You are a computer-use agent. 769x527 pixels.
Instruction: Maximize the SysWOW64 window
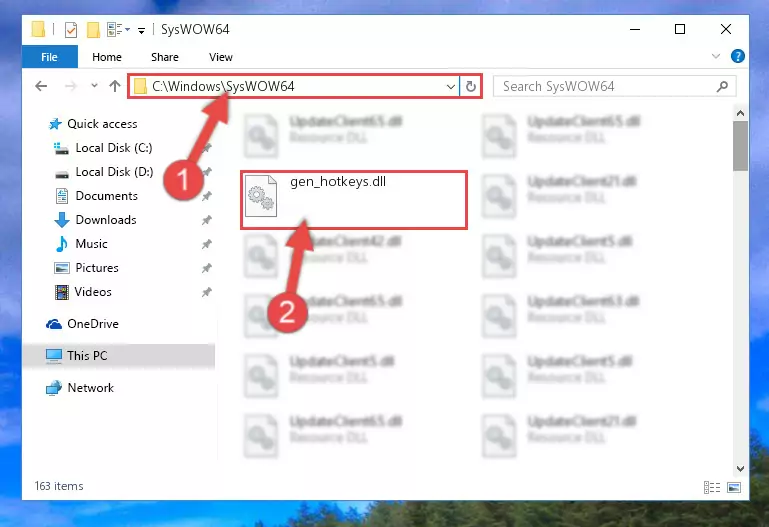(680, 29)
